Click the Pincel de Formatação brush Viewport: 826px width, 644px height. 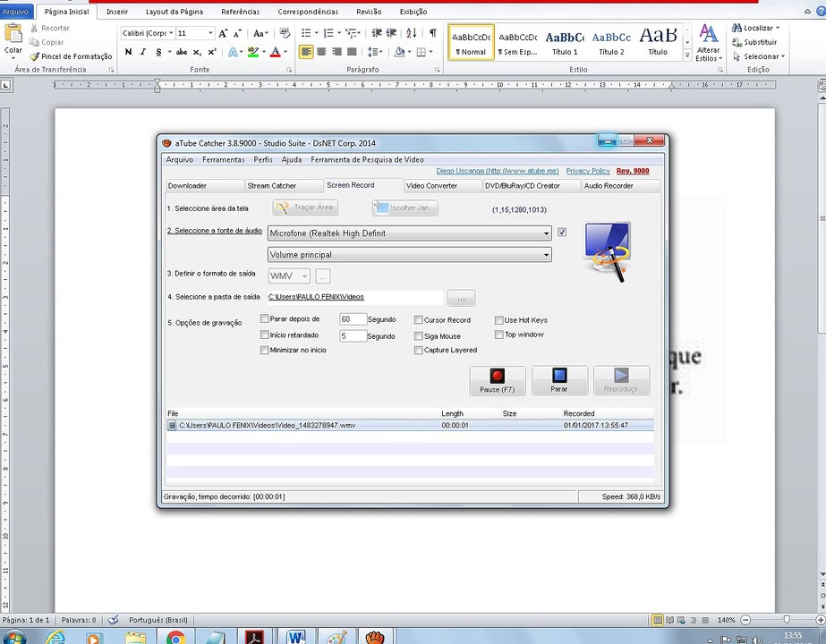(x=71, y=56)
